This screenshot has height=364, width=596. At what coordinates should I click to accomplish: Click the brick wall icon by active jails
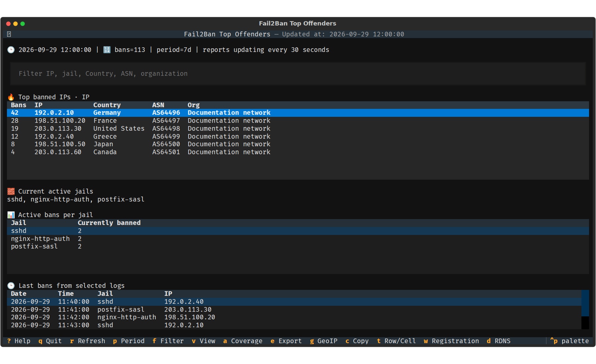pyautogui.click(x=11, y=191)
